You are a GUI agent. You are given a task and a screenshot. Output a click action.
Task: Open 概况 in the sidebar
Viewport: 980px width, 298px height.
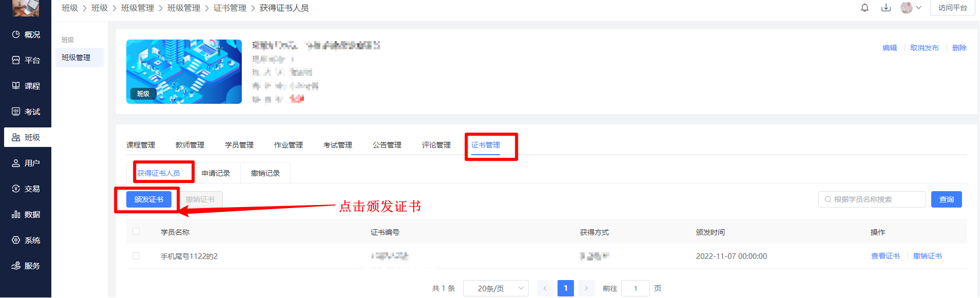[x=26, y=34]
